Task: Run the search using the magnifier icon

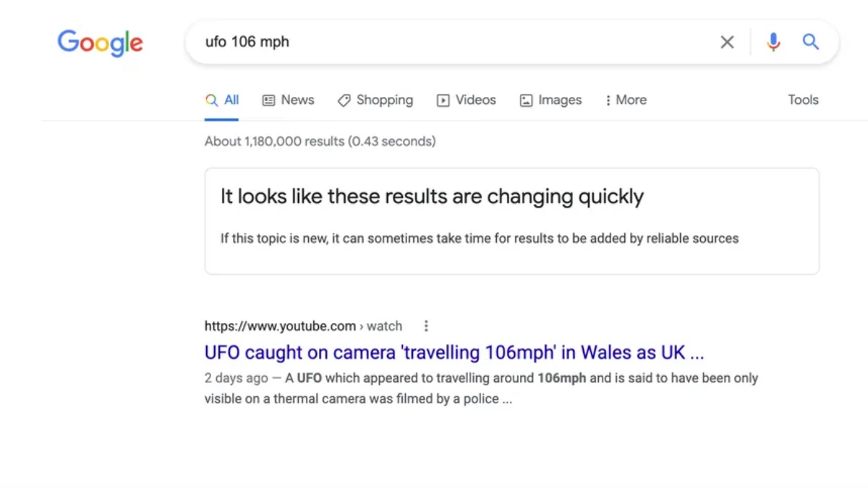Action: [811, 42]
